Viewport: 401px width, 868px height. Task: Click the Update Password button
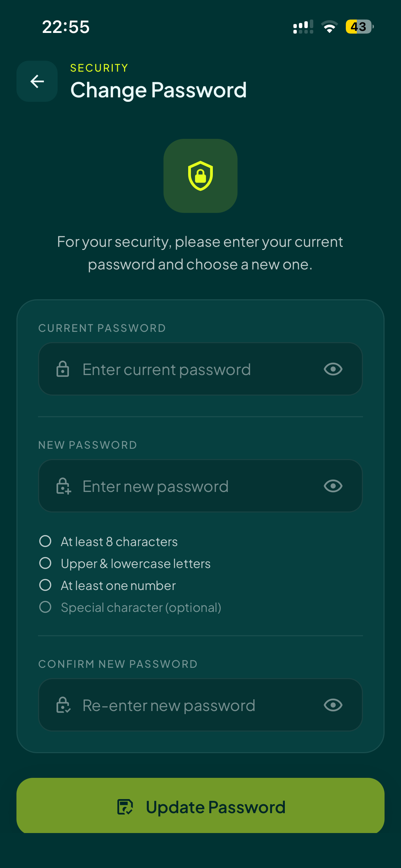[200, 806]
